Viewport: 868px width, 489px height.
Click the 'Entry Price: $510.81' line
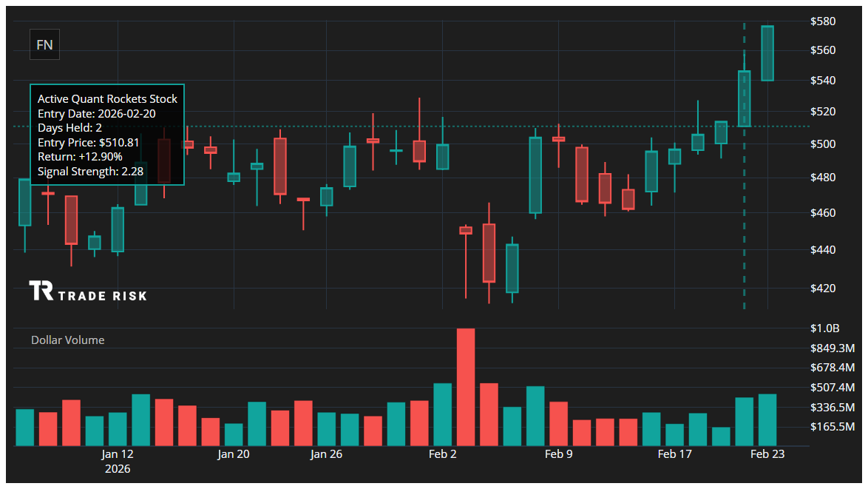89,142
